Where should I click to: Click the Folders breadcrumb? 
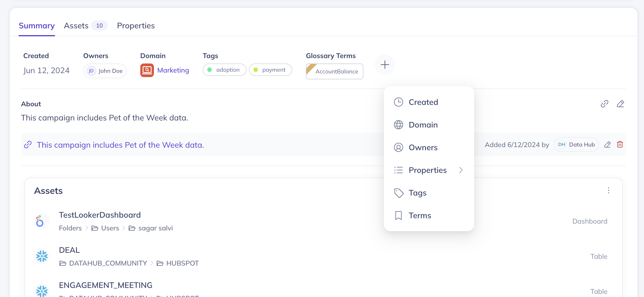click(x=70, y=228)
